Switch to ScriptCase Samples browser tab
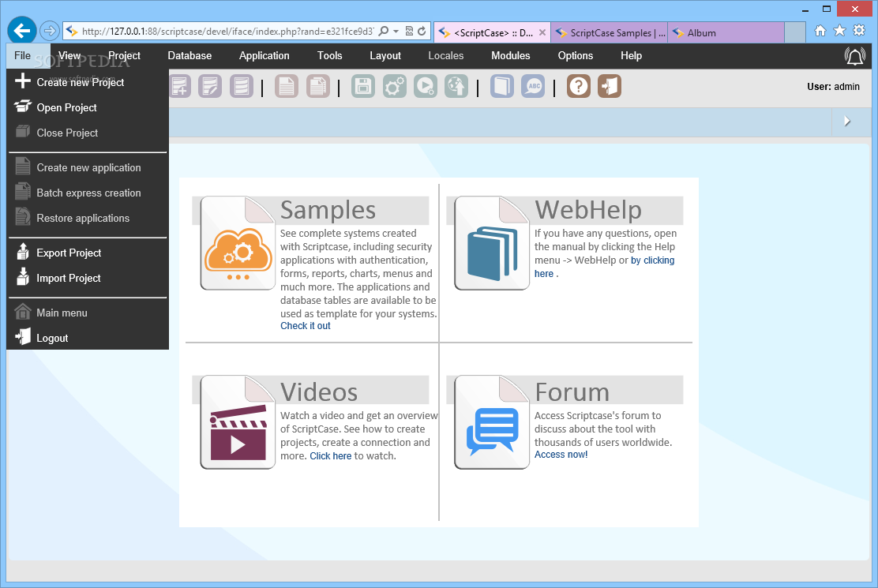 [610, 32]
